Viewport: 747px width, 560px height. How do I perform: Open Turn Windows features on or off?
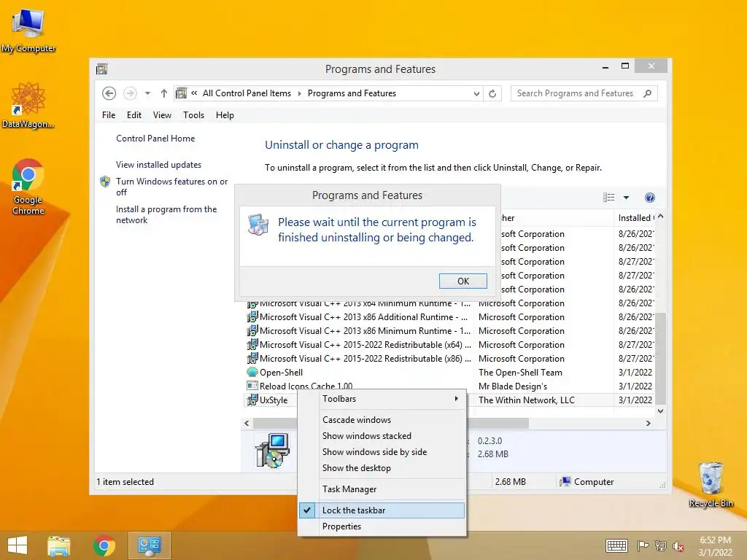coord(171,187)
